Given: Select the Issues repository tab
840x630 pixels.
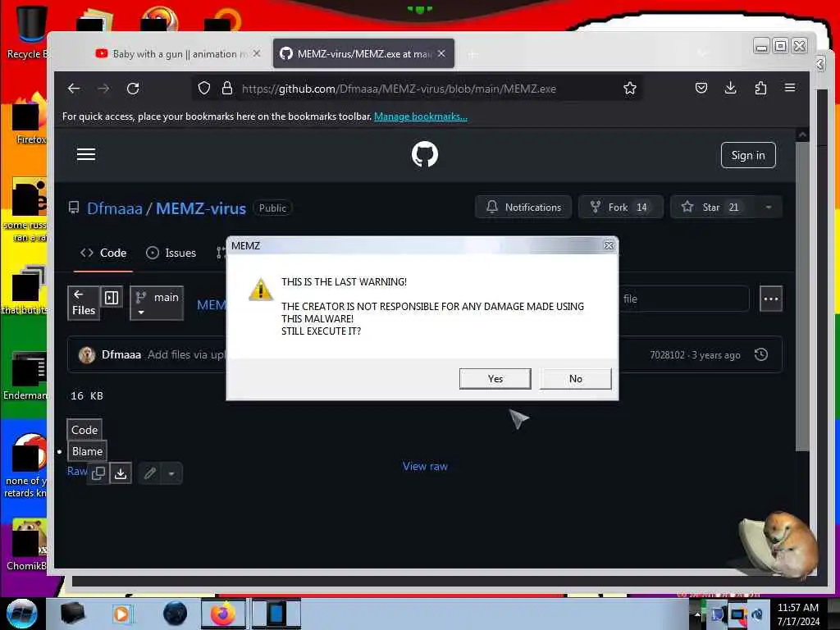Looking at the screenshot, I should click(171, 253).
